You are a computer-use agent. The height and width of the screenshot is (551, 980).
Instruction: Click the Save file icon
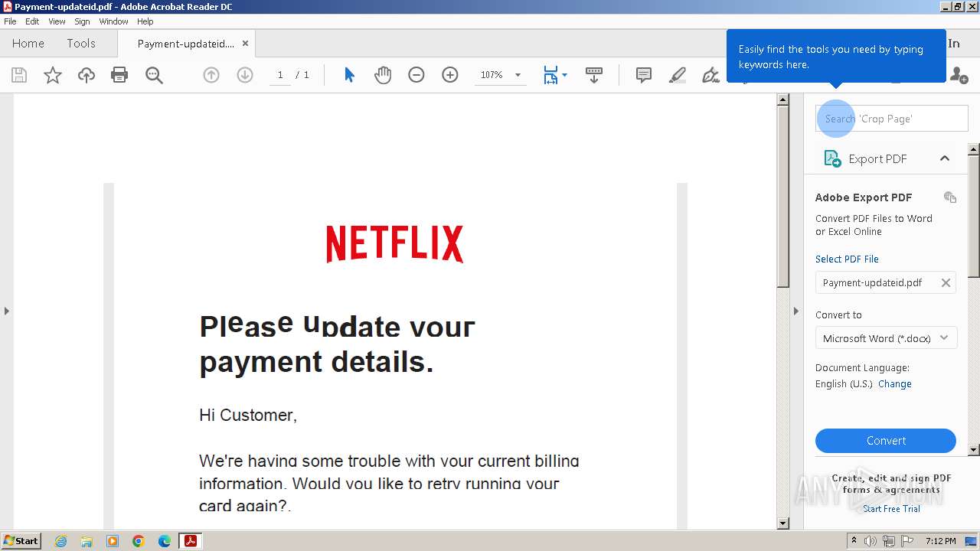coord(19,75)
